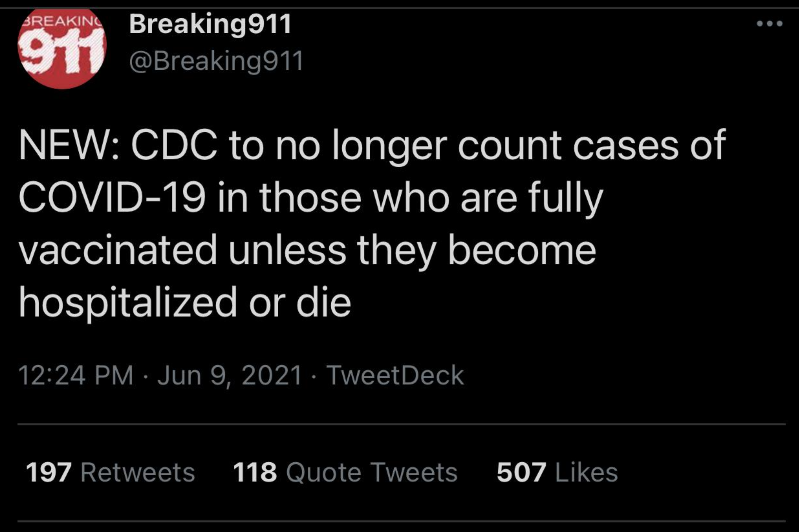Click the number 507 before Likes
Viewport: 799px width, 532px height.
click(x=521, y=472)
